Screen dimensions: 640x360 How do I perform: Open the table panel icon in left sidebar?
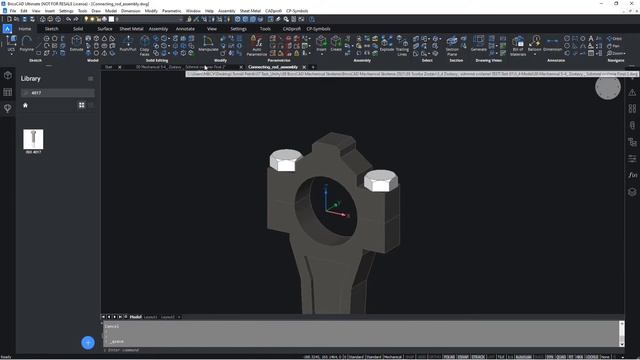pos(8,92)
